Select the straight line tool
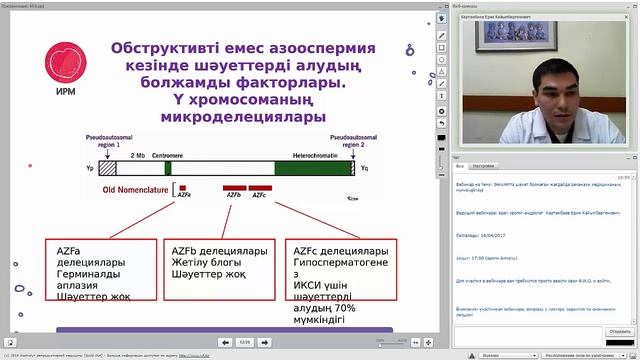This screenshot has height=360, width=640. coord(442,84)
